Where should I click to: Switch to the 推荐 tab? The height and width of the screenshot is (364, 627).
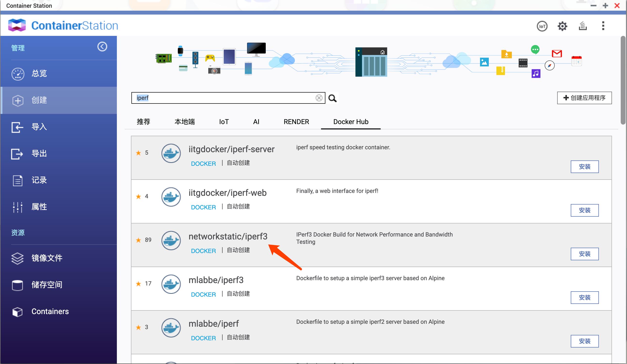pyautogui.click(x=144, y=122)
